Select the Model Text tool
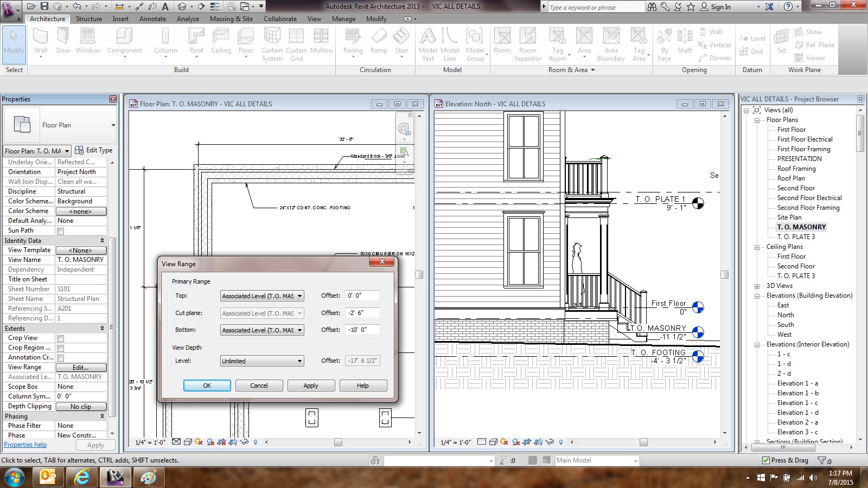This screenshot has width=868, height=488. click(x=428, y=43)
